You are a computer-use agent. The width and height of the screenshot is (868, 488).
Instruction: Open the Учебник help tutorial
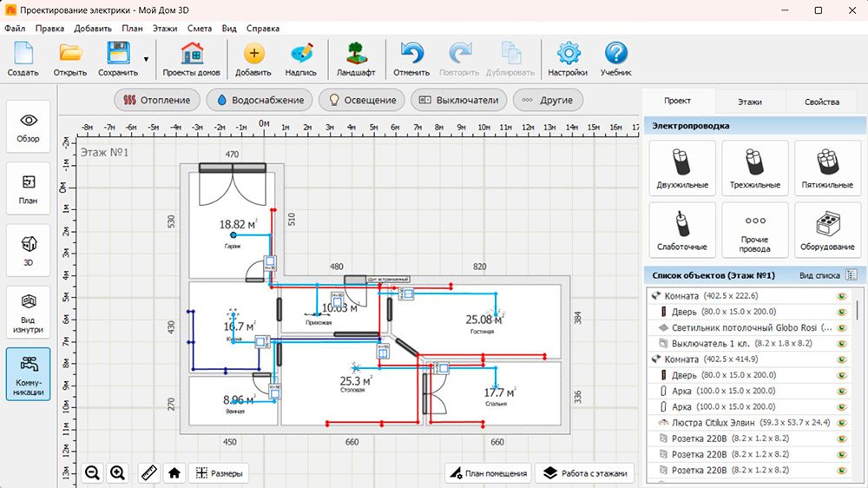point(615,59)
